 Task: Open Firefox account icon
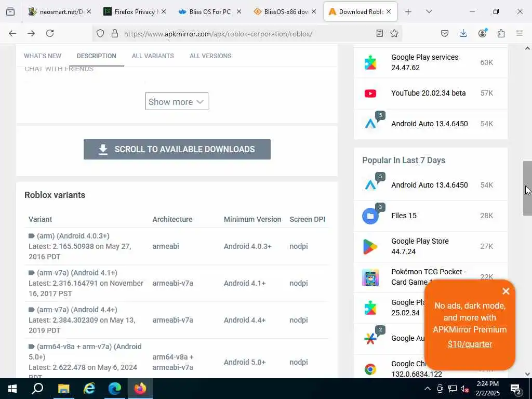click(482, 33)
